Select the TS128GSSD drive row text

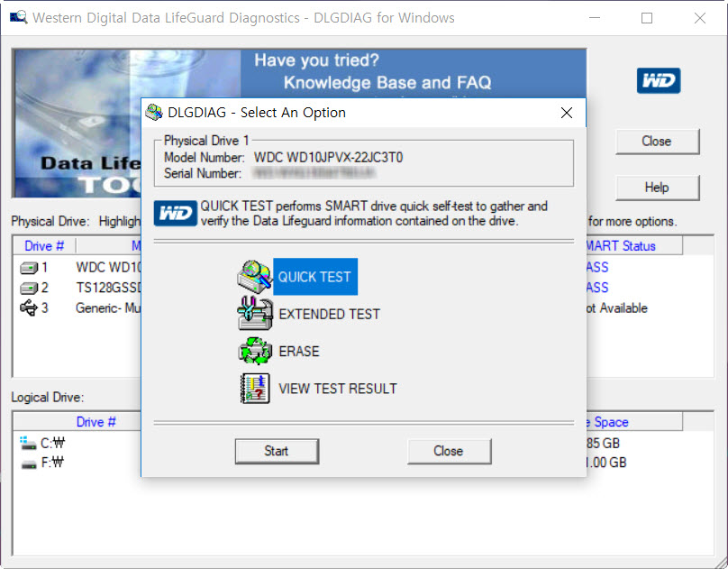[x=108, y=288]
